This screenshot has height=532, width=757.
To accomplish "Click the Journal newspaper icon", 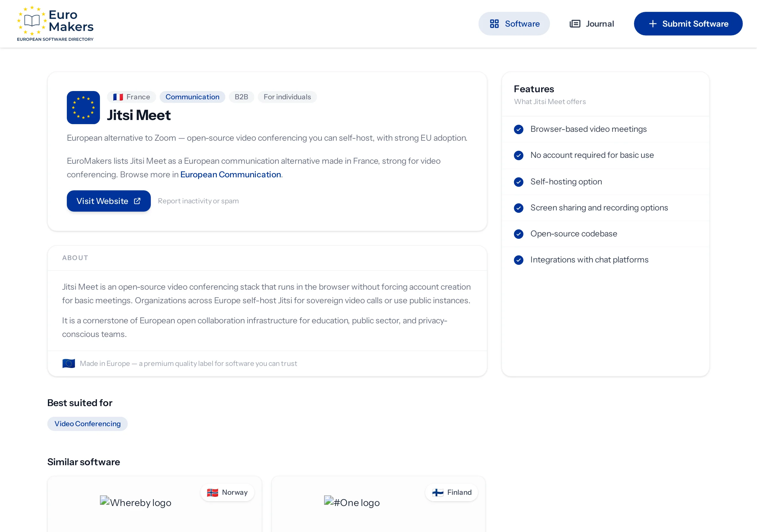I will click(x=575, y=24).
